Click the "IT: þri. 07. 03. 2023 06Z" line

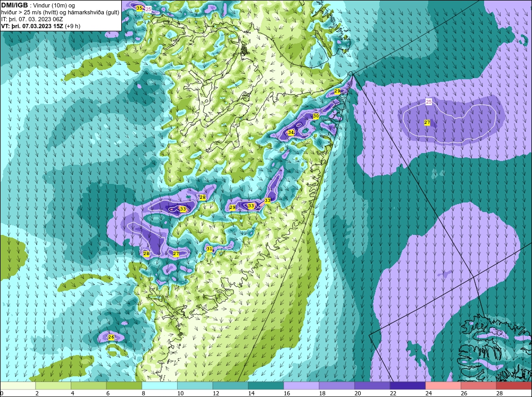click(32, 19)
